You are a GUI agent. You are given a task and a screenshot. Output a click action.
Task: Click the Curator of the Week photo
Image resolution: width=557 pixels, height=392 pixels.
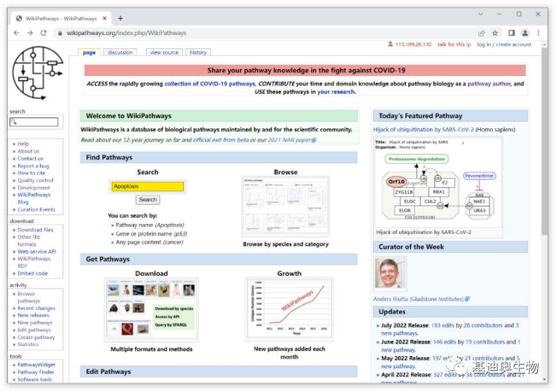(x=390, y=274)
